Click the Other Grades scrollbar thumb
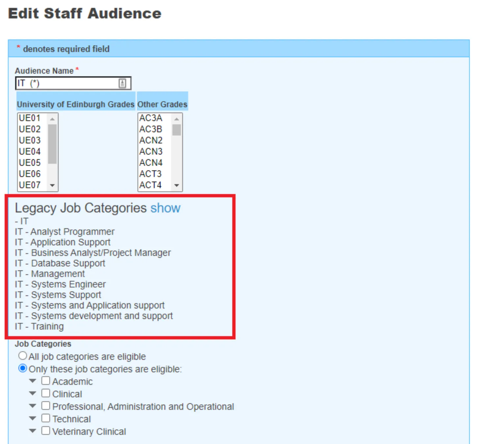This screenshot has height=444, width=504. (x=177, y=130)
